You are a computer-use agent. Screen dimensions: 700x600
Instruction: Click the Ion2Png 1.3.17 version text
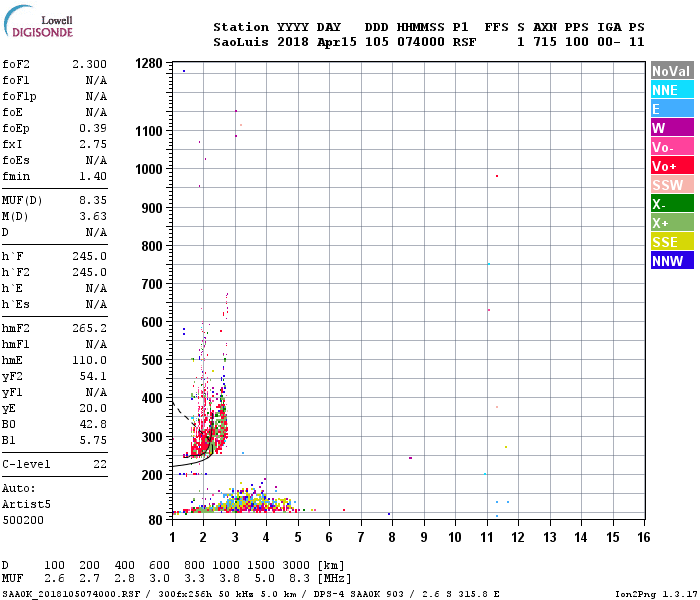pos(656,594)
